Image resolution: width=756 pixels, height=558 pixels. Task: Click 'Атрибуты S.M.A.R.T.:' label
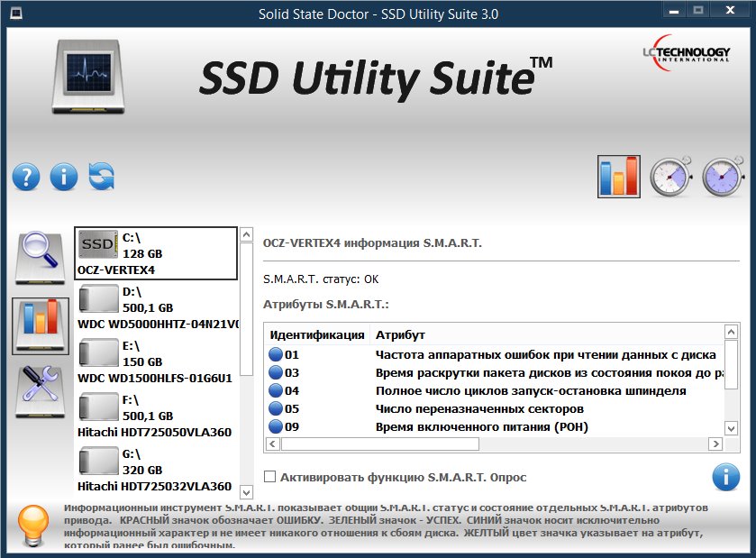click(x=326, y=305)
